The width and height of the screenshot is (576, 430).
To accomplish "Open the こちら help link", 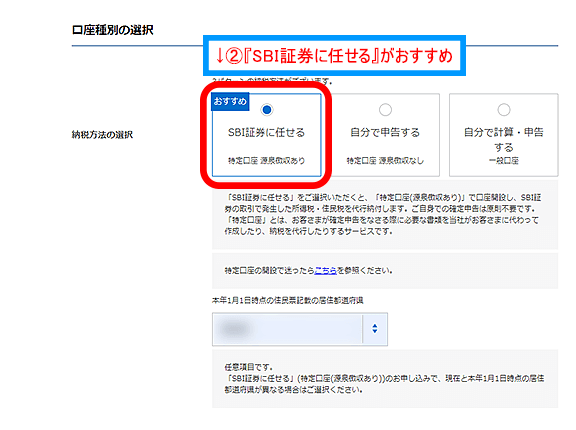I will [x=325, y=271].
